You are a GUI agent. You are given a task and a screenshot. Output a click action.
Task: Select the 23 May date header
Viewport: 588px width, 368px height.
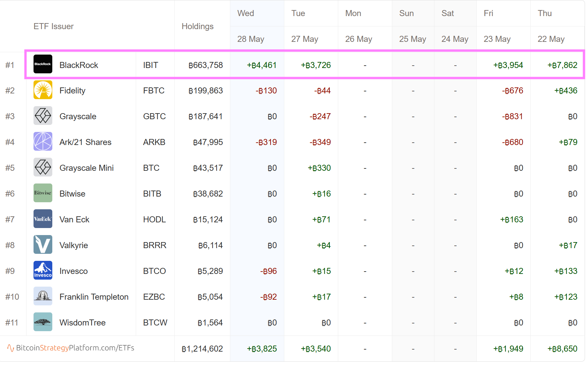pos(497,39)
